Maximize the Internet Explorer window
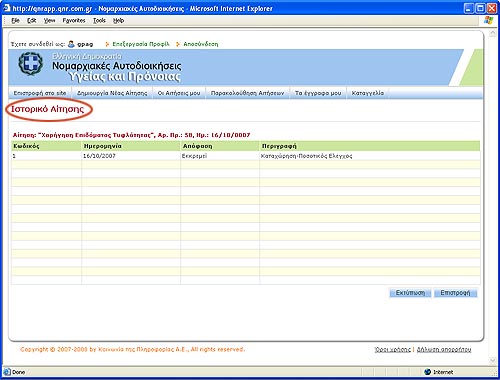Screen dimensions: 500x380 pyautogui.click(x=480, y=8)
